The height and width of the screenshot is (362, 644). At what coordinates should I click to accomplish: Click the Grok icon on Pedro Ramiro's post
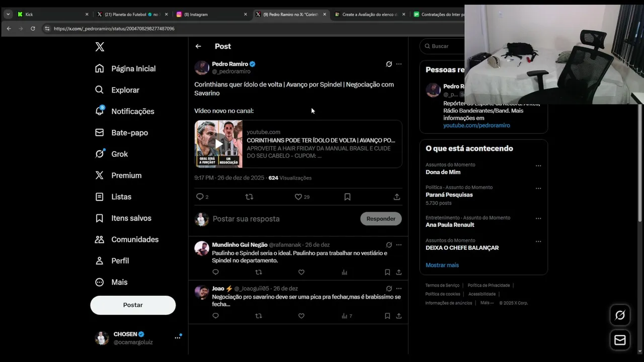[x=389, y=64]
